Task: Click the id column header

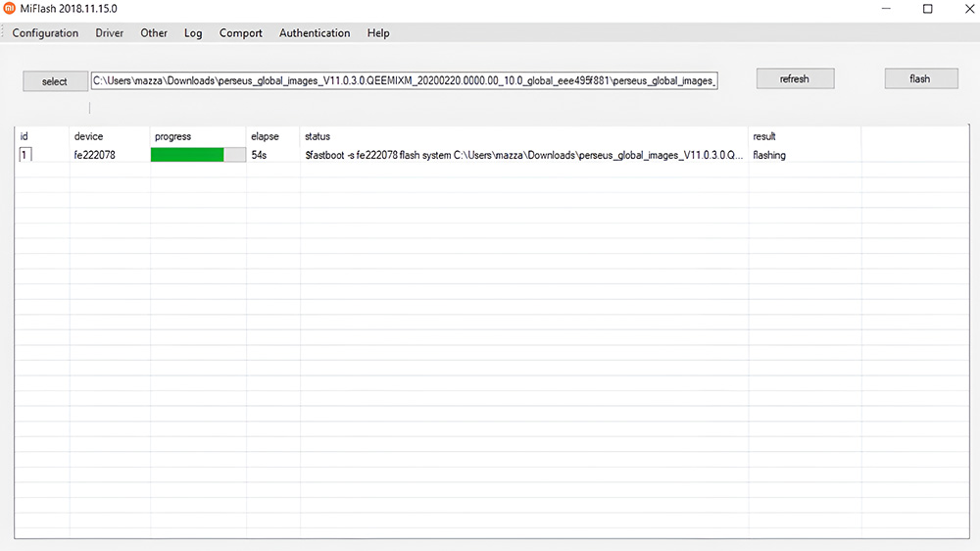Action: coord(24,136)
